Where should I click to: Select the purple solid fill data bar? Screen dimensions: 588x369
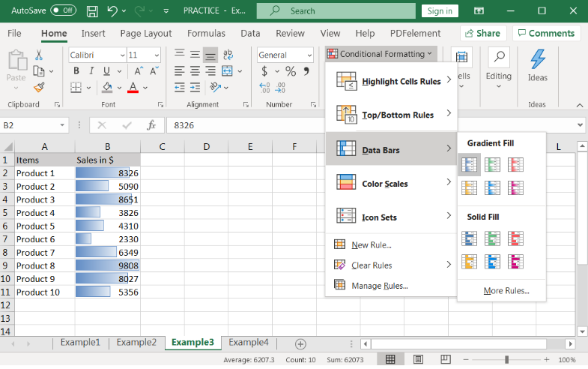pyautogui.click(x=515, y=262)
